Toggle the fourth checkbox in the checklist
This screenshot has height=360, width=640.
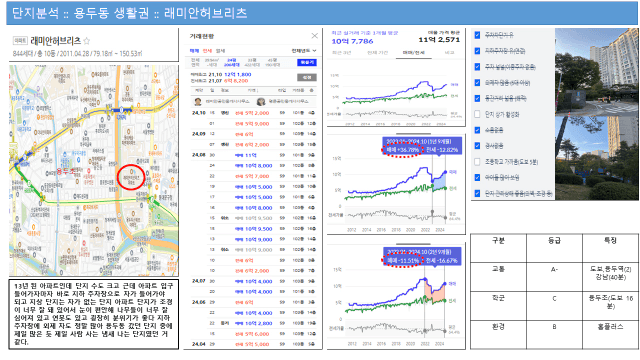tap(477, 82)
